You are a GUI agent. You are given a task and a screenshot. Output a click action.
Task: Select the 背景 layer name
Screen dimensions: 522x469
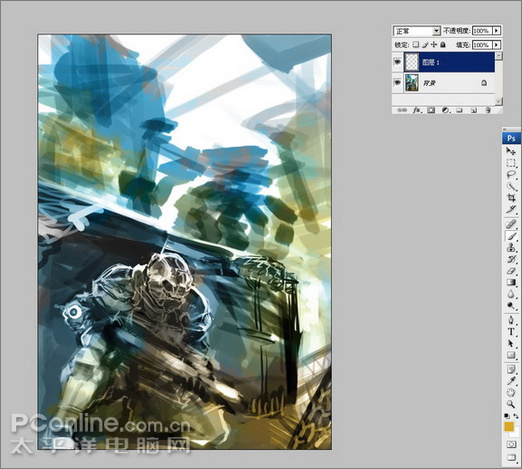click(x=429, y=83)
